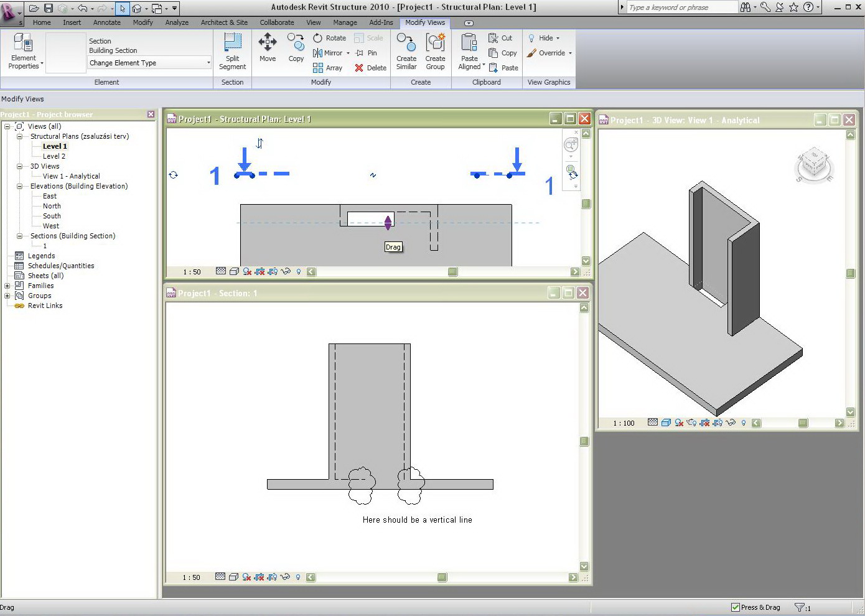Toggle the Press & Drag checkbox

coord(736,607)
